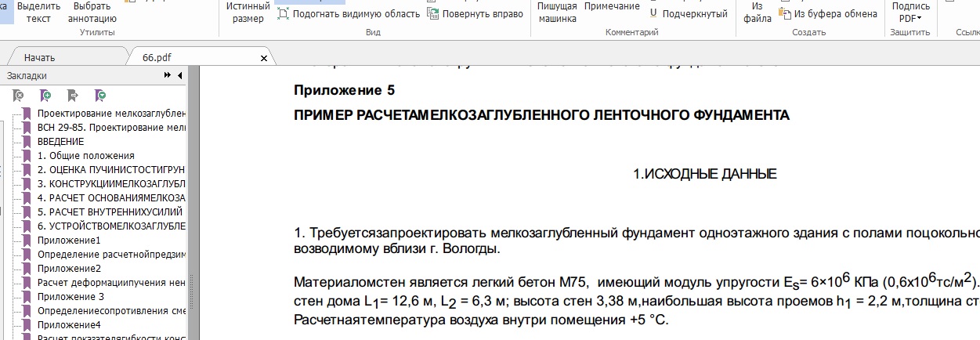Open the 'Подпись PDF' dropdown
Screen dimensions: 980x340
(910, 12)
